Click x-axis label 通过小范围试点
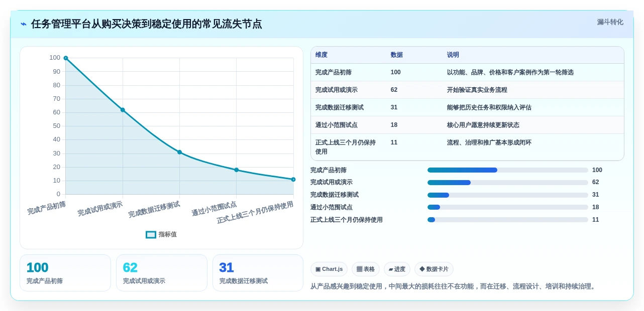The image size is (644, 311). click(x=214, y=209)
